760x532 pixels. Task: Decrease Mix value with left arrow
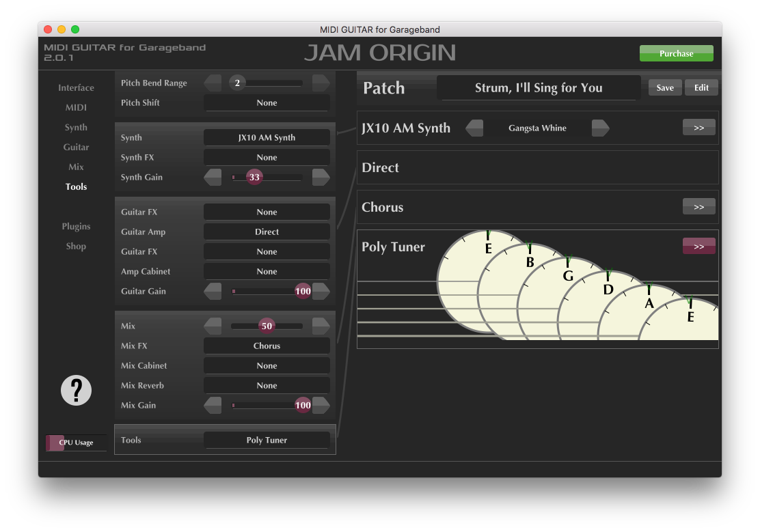point(213,326)
